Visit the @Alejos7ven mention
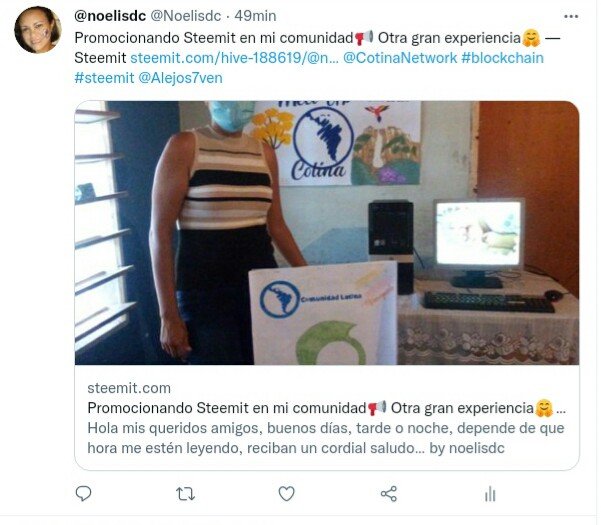 point(180,78)
